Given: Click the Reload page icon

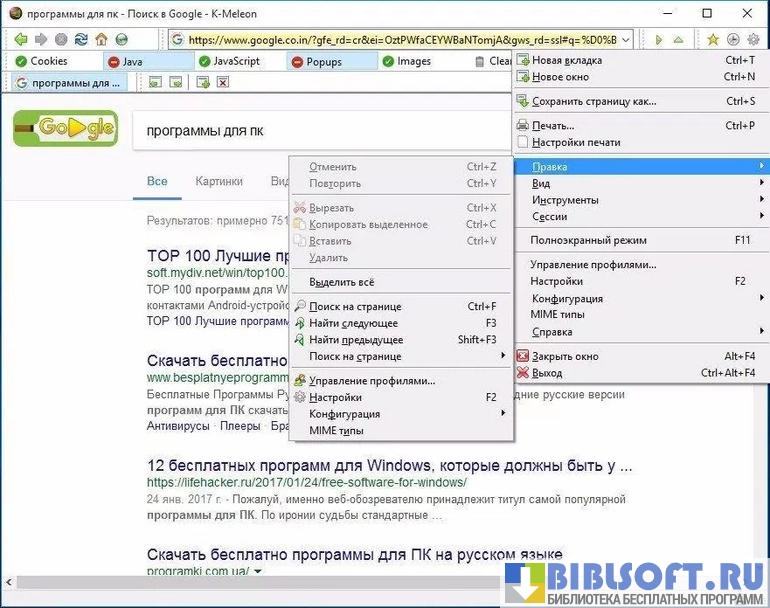Looking at the screenshot, I should coord(81,40).
